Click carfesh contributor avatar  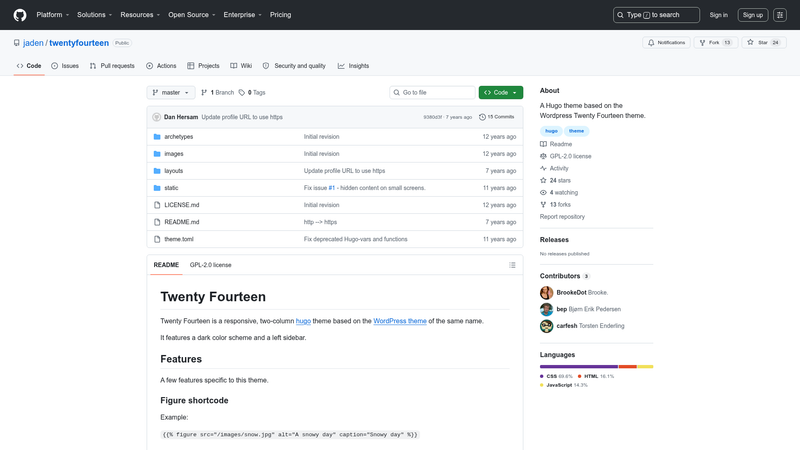point(546,326)
